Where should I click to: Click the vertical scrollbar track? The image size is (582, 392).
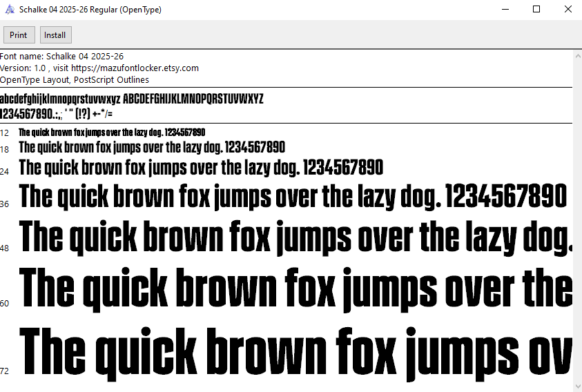(577, 221)
